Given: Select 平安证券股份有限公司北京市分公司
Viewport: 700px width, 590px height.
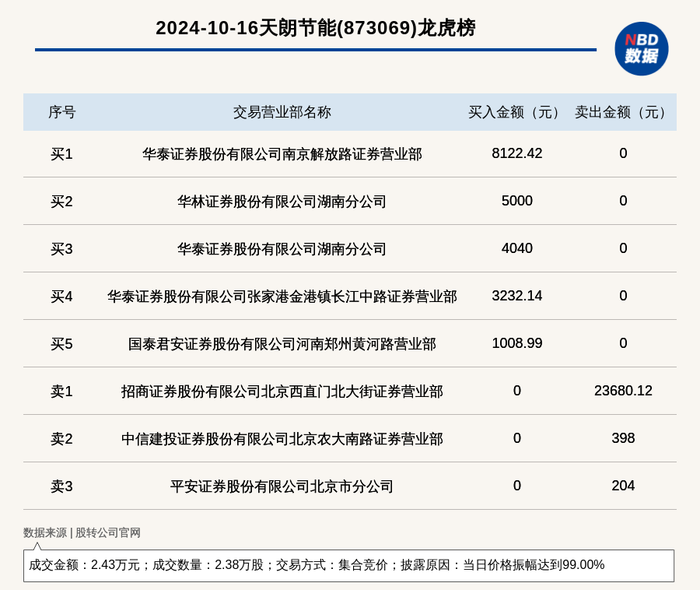Looking at the screenshot, I should 282,486.
